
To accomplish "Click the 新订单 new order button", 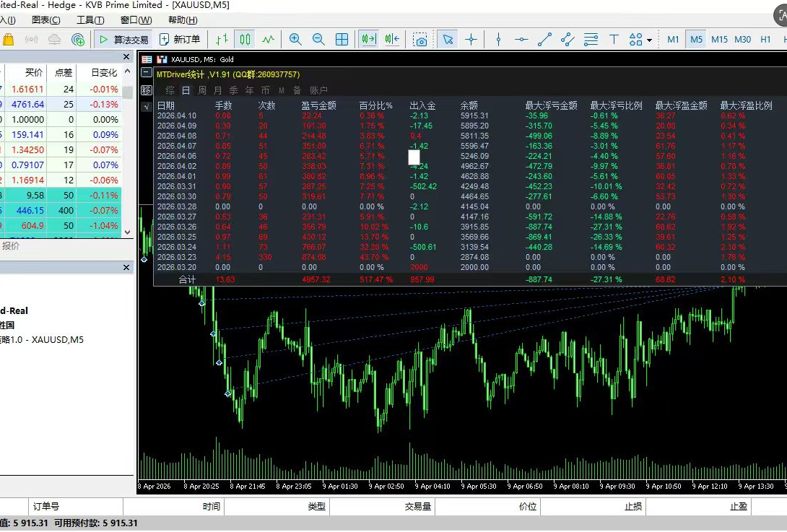I will click(x=180, y=40).
